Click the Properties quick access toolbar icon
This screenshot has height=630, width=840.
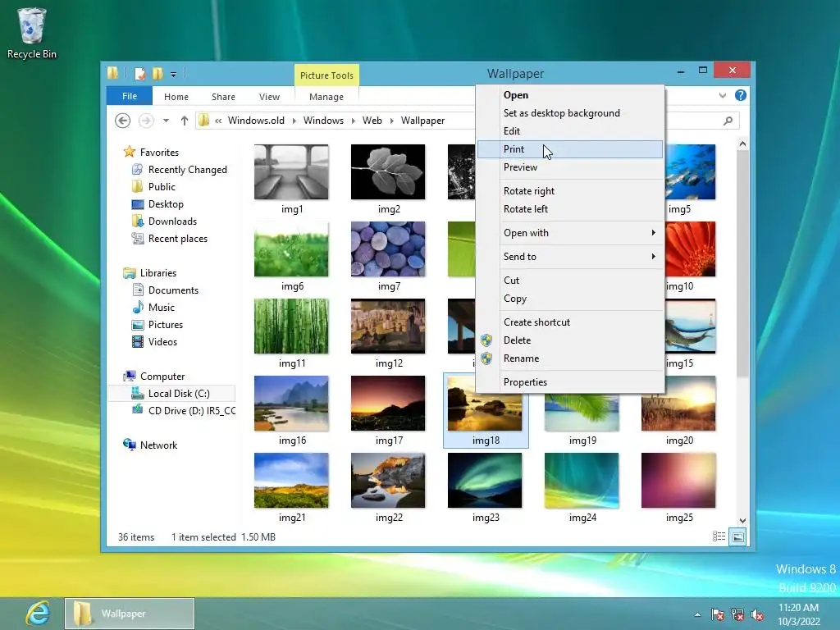point(139,74)
